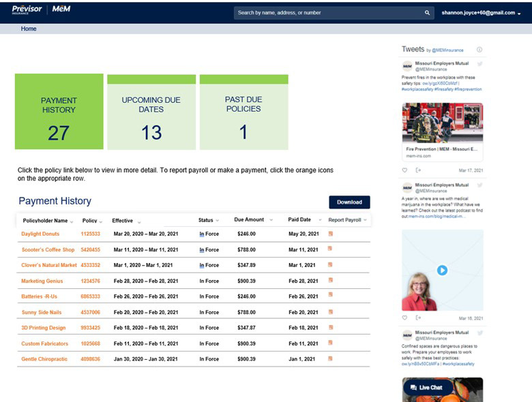Click the May 20, 2021 paid date
This screenshot has width=532, height=402.
(x=304, y=234)
